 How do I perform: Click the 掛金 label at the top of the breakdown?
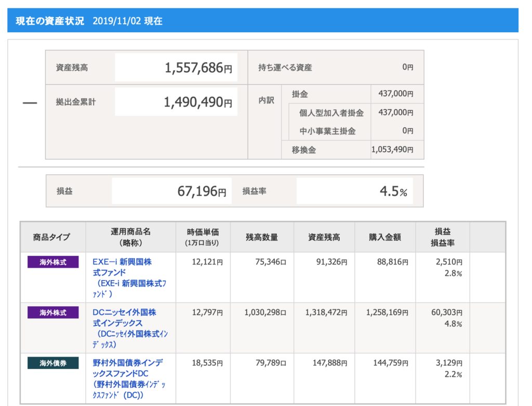[300, 94]
